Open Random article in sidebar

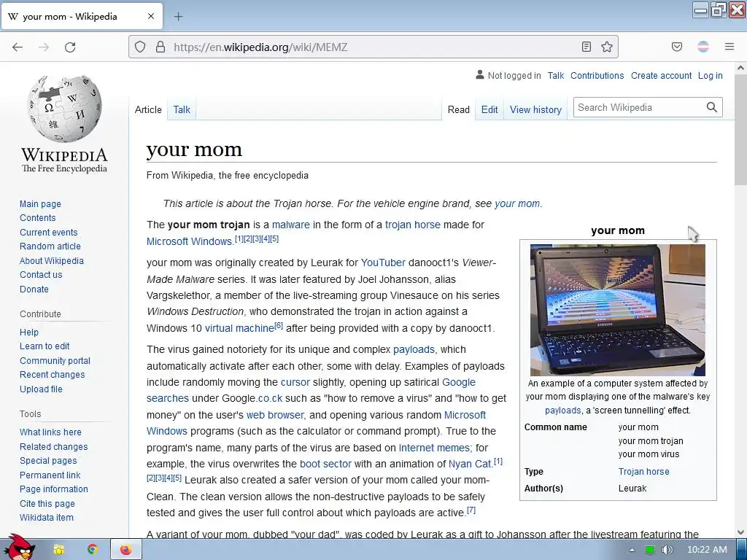pyautogui.click(x=50, y=246)
